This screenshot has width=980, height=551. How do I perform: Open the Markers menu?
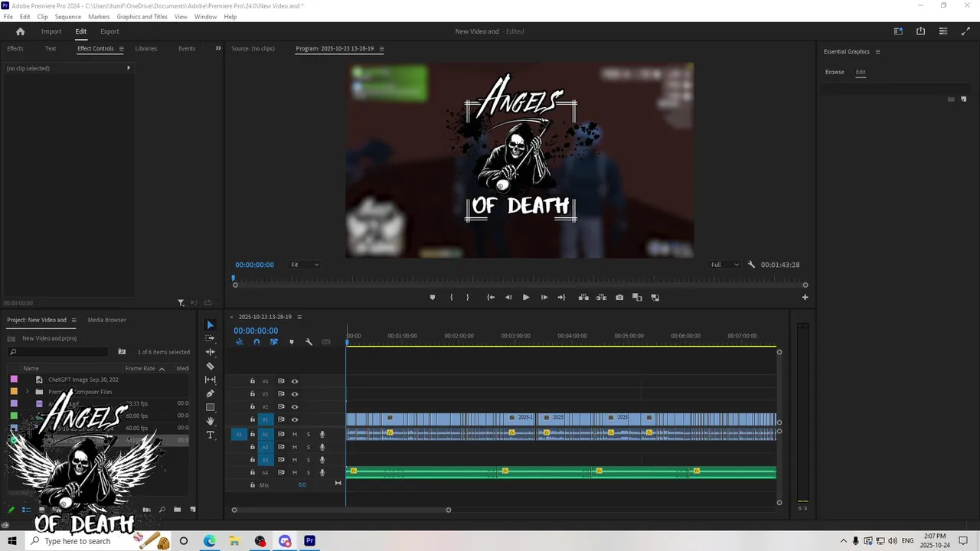pyautogui.click(x=99, y=17)
